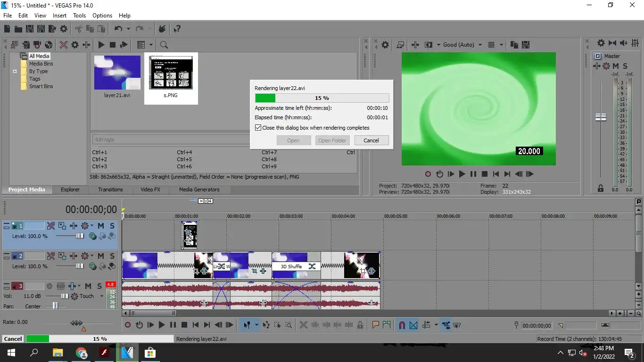Click Remove selected media red X
This screenshot has height=362, width=644.
click(x=63, y=45)
